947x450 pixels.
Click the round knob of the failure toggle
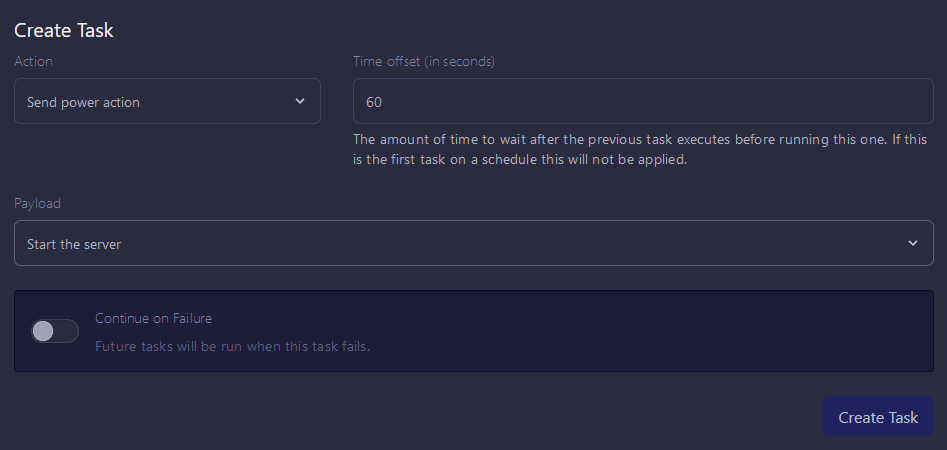[43, 331]
